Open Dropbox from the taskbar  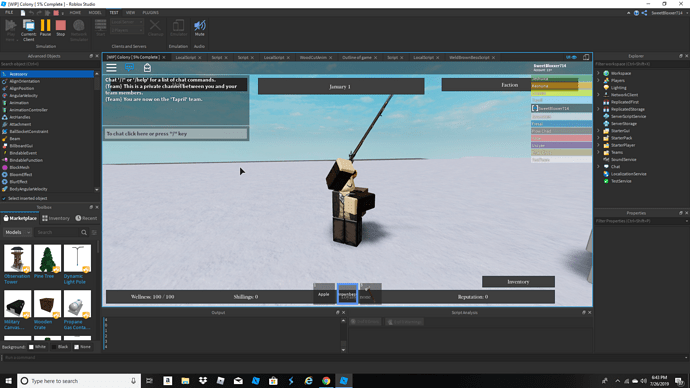click(203, 381)
